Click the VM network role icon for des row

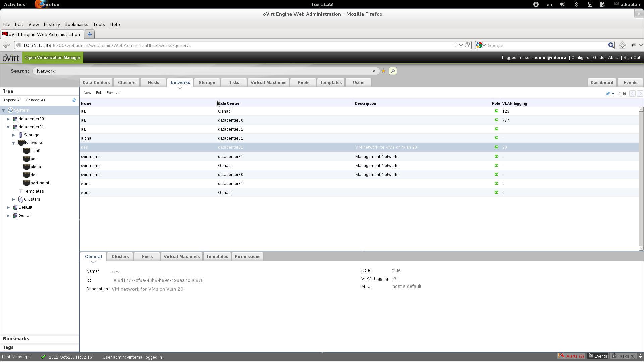coord(496,147)
